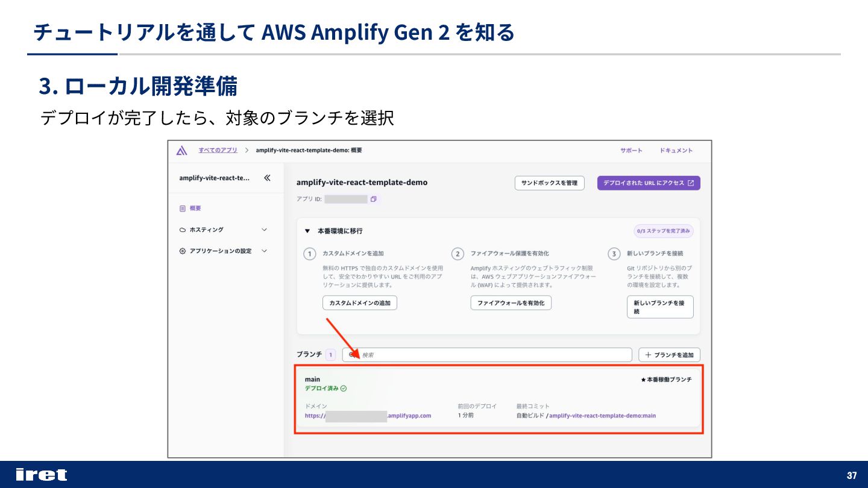Click the 本番稼働ブランチ star label
This screenshot has height=488, width=868.
point(666,380)
